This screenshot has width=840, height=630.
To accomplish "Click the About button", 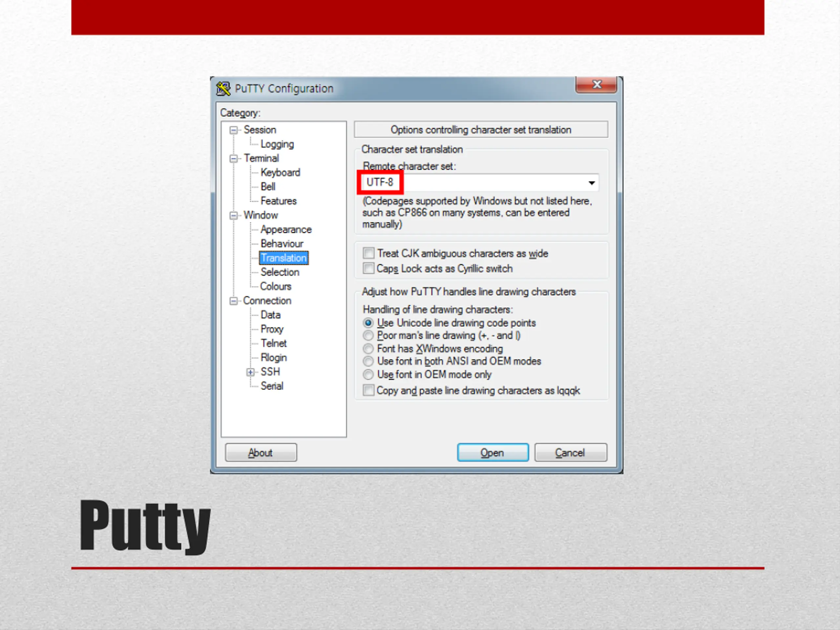I will pos(261,453).
